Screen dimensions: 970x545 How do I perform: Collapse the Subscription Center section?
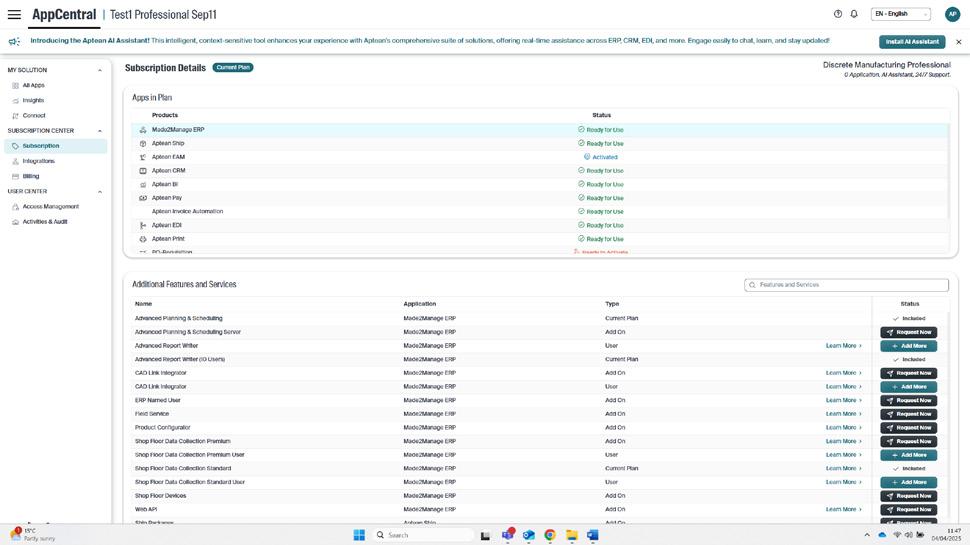click(100, 131)
